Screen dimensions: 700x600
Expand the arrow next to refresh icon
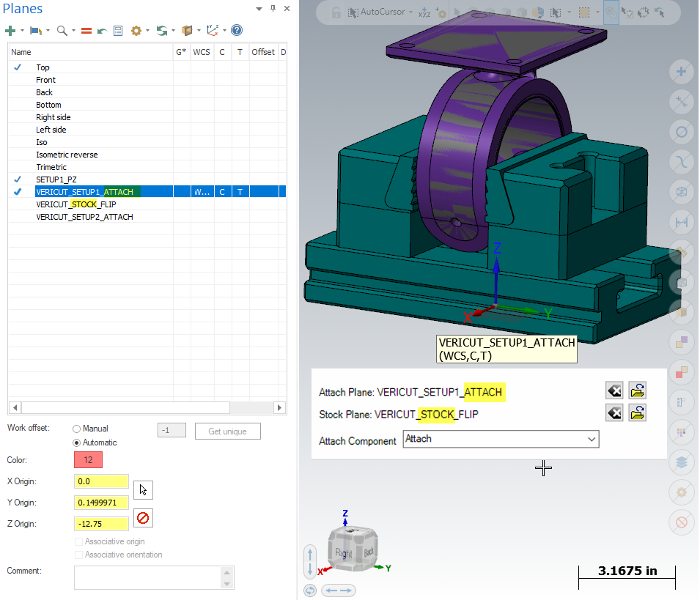(x=173, y=30)
